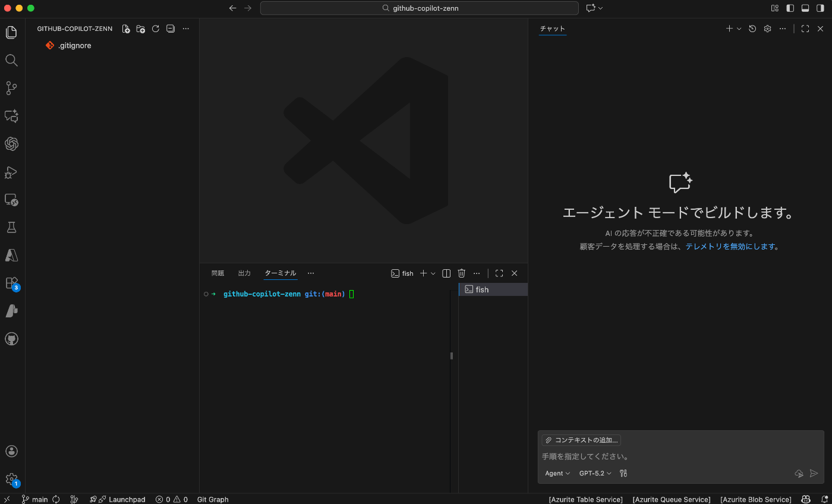Open Extensions view with badge 3
This screenshot has height=504, width=832.
coord(11,283)
